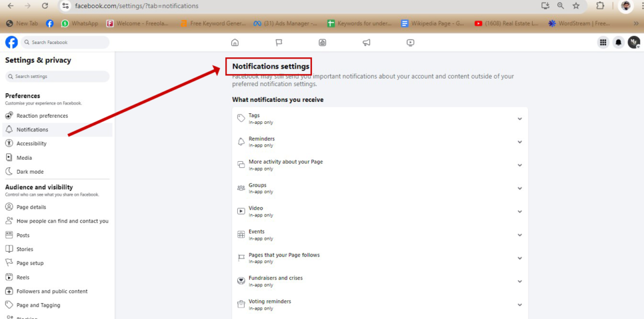Open the WhatsApp bookmark
The image size is (644, 319).
click(x=80, y=24)
